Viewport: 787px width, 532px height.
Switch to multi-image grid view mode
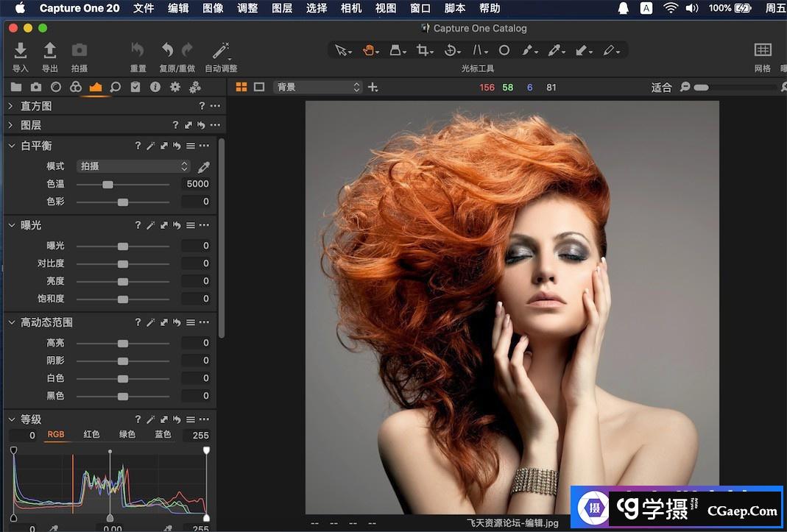(x=241, y=87)
